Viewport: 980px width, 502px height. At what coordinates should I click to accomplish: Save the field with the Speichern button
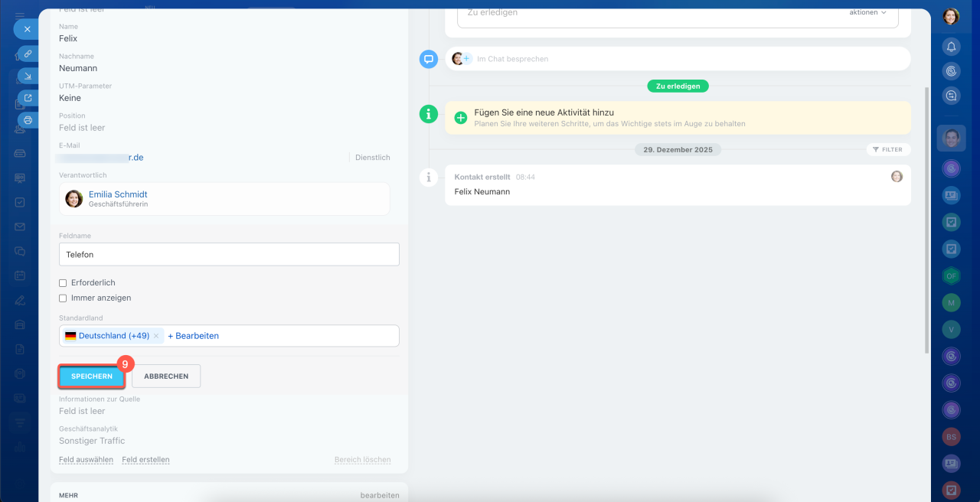92,376
